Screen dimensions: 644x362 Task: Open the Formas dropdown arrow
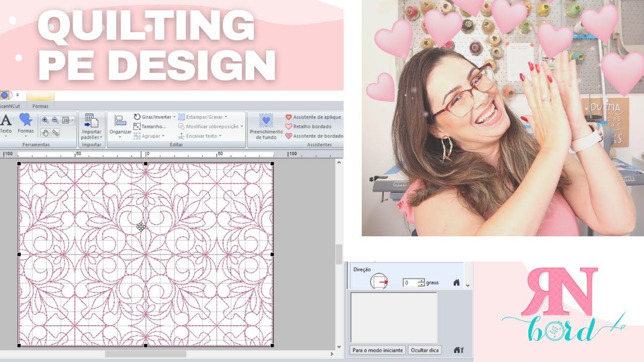tap(26, 137)
